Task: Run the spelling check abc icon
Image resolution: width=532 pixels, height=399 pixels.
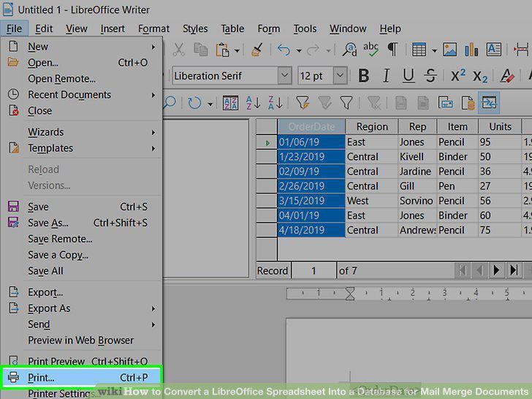Action: pyautogui.click(x=370, y=50)
